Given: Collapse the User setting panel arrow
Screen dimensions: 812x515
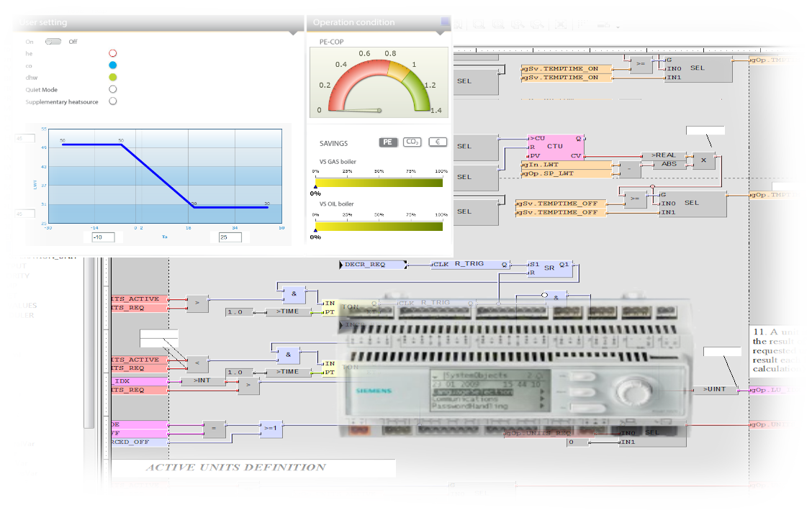Looking at the screenshot, I should point(294,32).
